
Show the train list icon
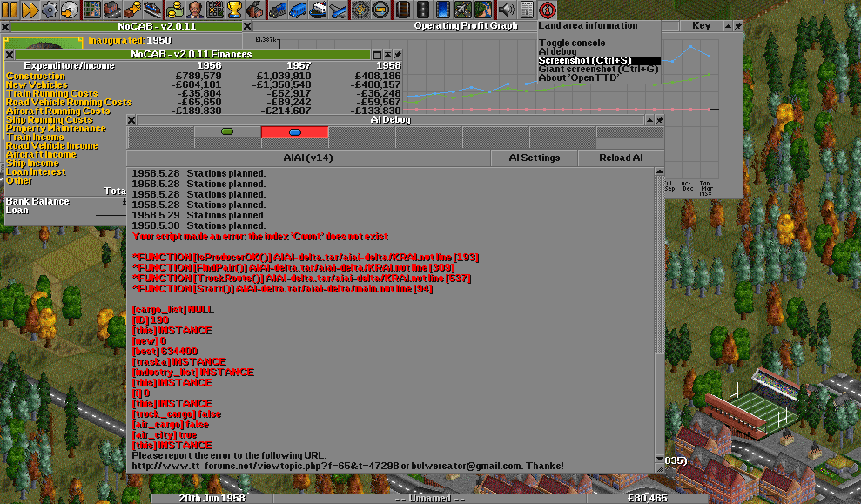278,10
